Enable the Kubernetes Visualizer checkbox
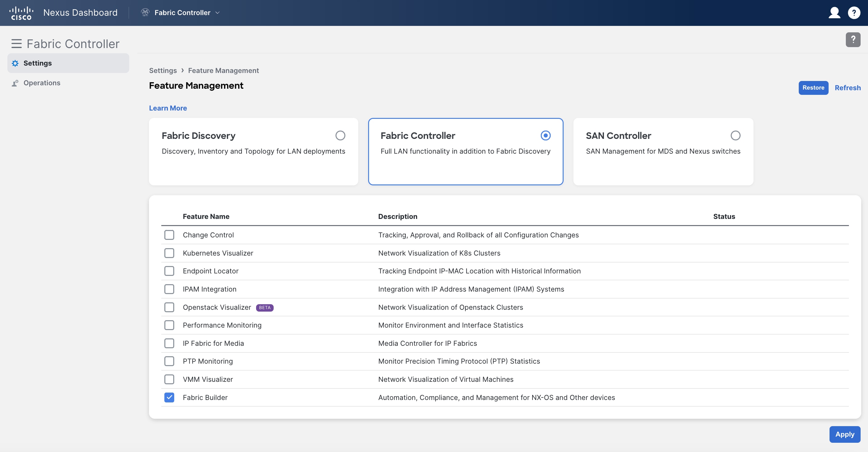Screen dimensions: 868x452 tap(169, 253)
